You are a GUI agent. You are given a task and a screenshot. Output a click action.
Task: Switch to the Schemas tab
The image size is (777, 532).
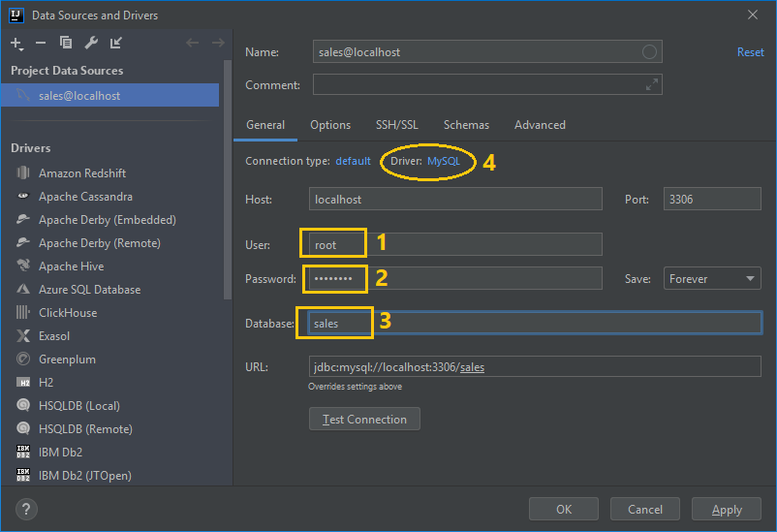click(466, 125)
